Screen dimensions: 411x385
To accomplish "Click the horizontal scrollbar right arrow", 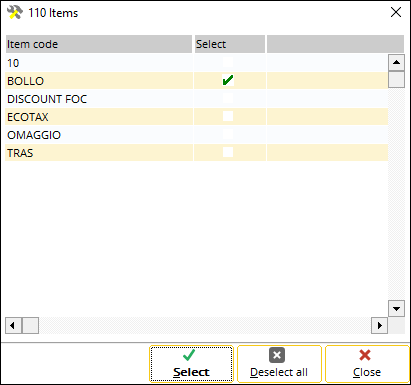I will click(379, 325).
